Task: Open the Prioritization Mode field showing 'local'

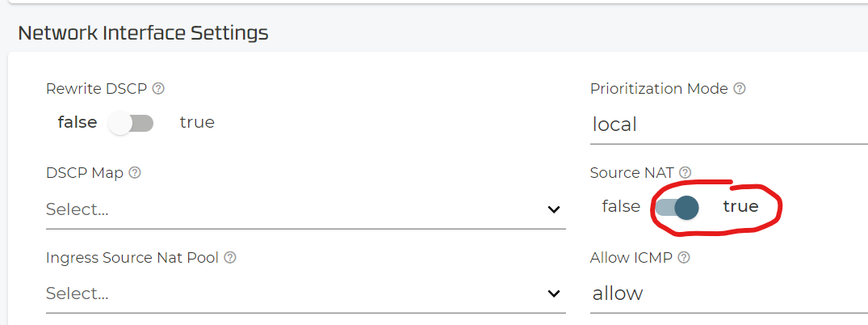Action: click(x=727, y=125)
